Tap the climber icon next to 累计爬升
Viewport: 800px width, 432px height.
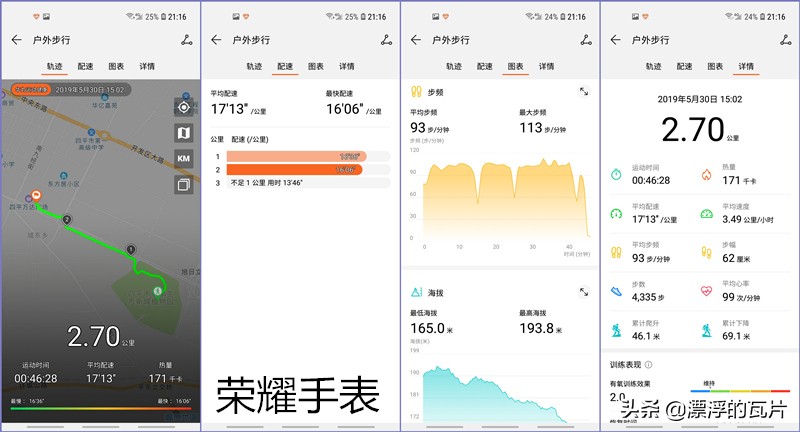point(616,331)
